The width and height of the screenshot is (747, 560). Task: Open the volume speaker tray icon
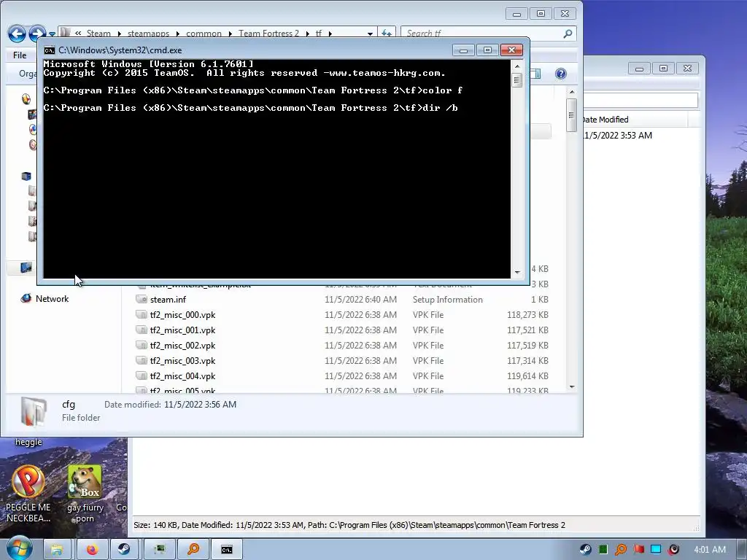click(x=673, y=550)
